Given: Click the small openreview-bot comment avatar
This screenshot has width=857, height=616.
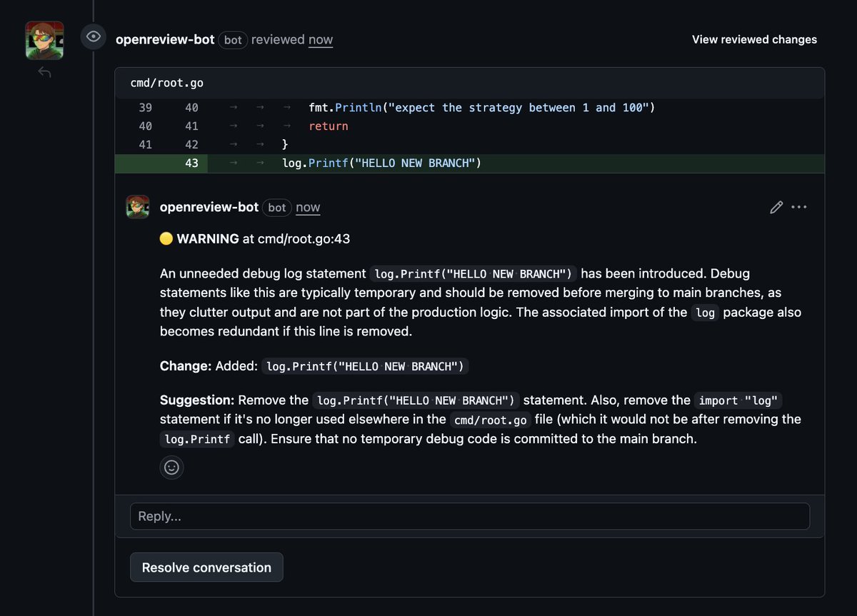Looking at the screenshot, I should coord(138,207).
